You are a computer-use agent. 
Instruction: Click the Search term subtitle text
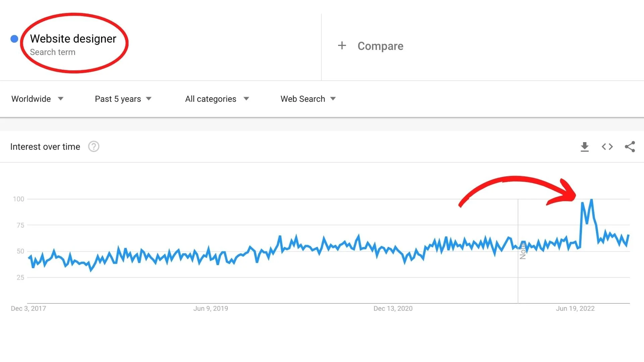point(53,52)
